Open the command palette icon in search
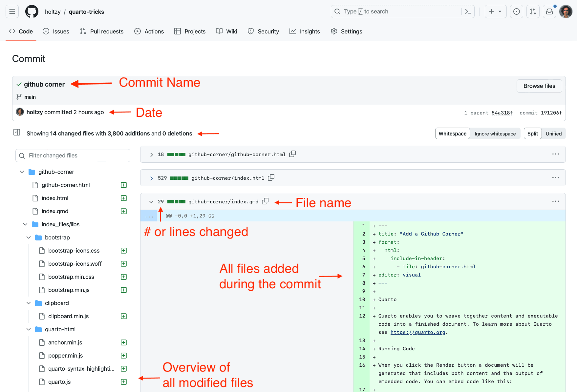This screenshot has height=392, width=577. coord(468,11)
